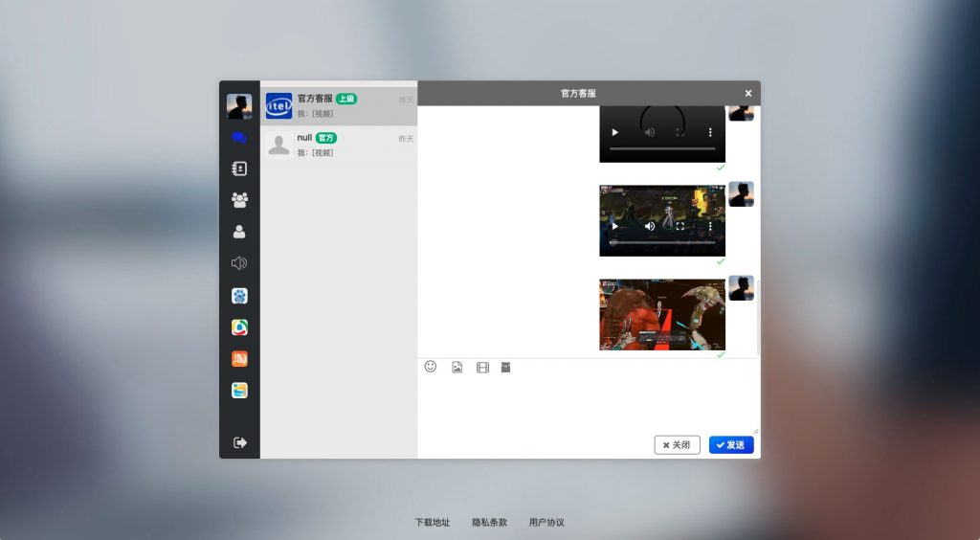This screenshot has width=980, height=540.
Task: Launch the orange Taobao shortcut
Action: 239,359
